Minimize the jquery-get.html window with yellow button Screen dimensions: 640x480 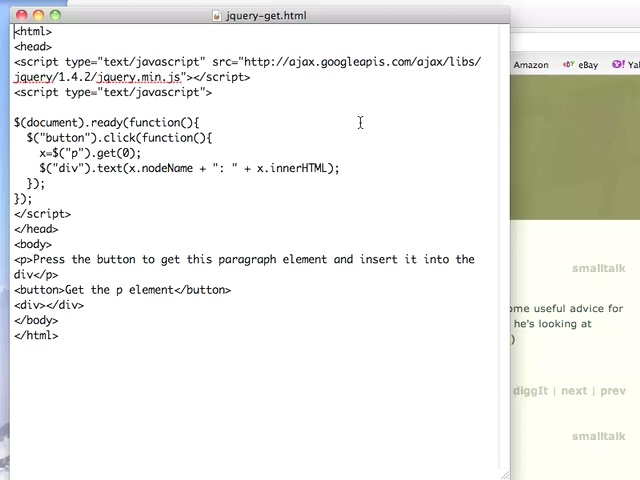pyautogui.click(x=38, y=16)
